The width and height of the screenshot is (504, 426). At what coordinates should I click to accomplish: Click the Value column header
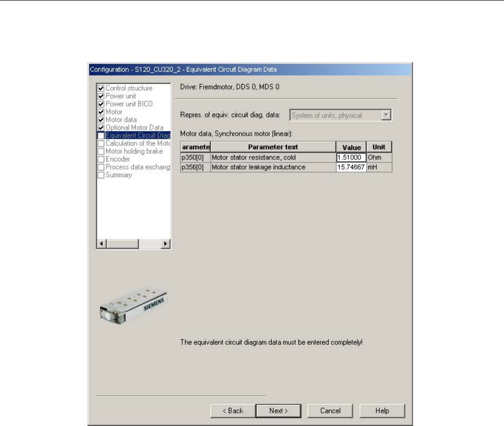[x=351, y=147]
